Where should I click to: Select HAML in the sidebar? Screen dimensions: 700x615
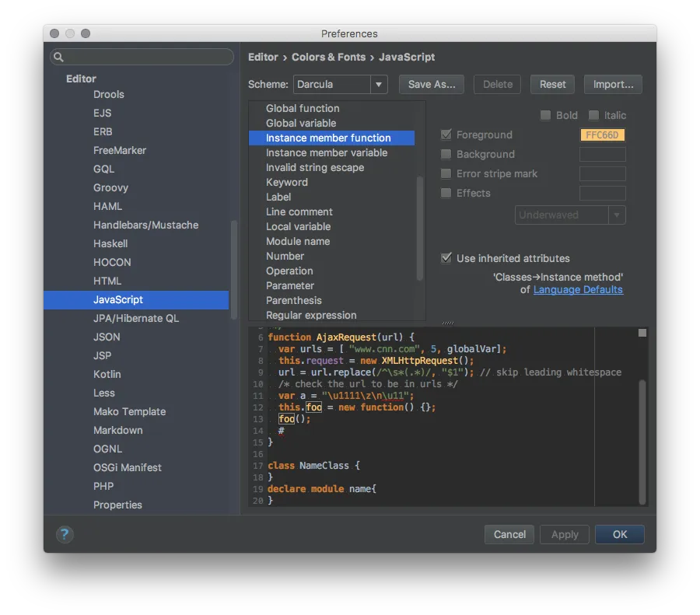[x=107, y=206]
